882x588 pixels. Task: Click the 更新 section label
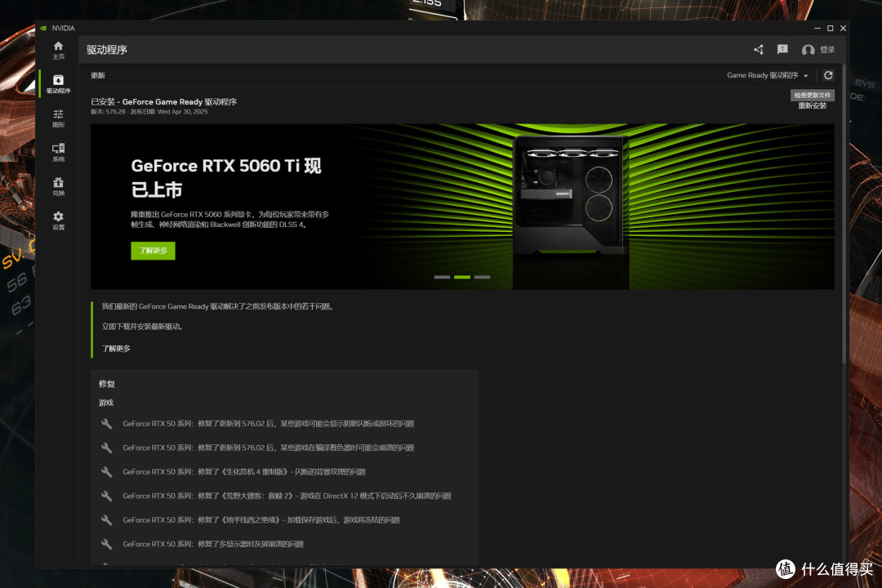click(98, 75)
